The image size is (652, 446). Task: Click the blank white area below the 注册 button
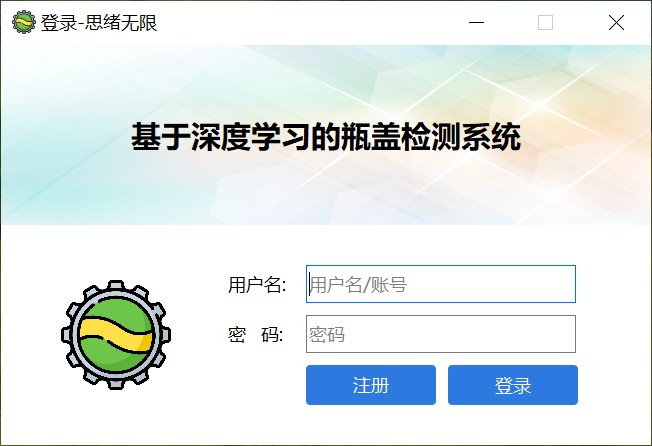371,424
